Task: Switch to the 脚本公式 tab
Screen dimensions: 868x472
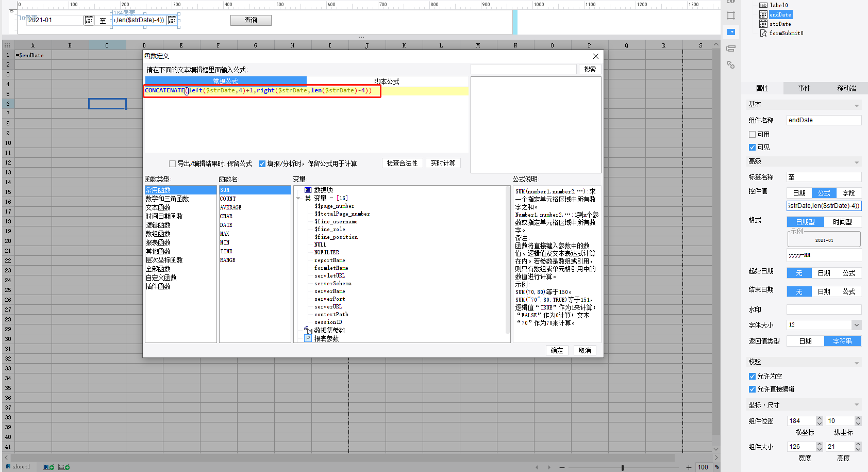Action: tap(387, 82)
